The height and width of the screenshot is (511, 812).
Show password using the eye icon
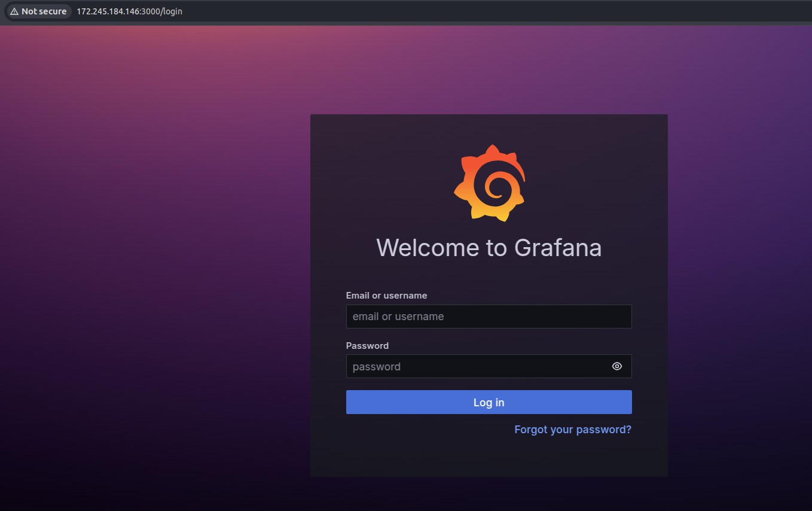coord(617,366)
